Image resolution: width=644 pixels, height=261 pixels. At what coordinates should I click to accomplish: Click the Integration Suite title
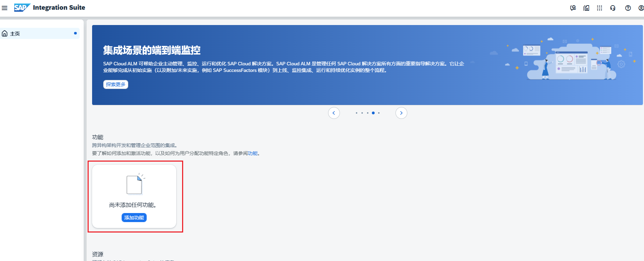point(59,8)
